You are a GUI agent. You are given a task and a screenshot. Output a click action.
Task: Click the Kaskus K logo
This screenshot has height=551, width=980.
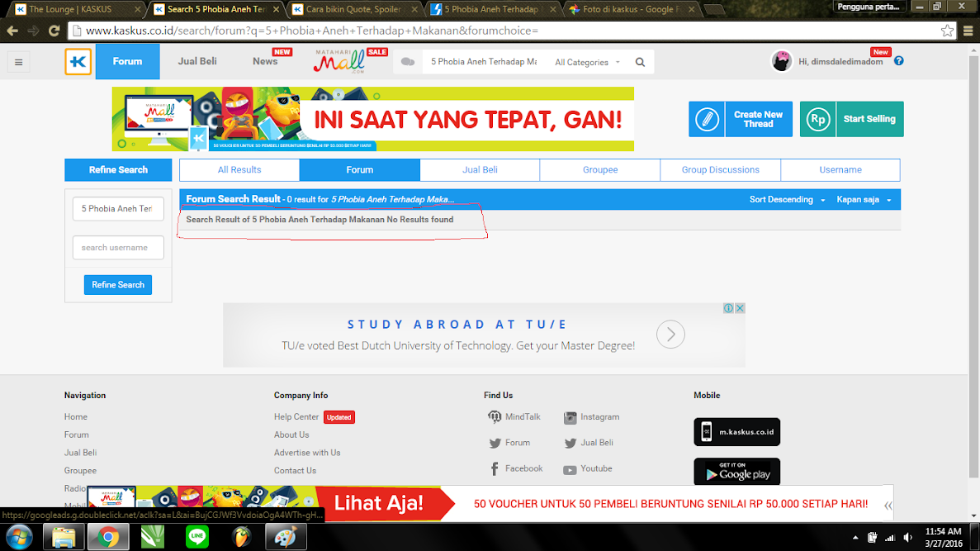(78, 61)
